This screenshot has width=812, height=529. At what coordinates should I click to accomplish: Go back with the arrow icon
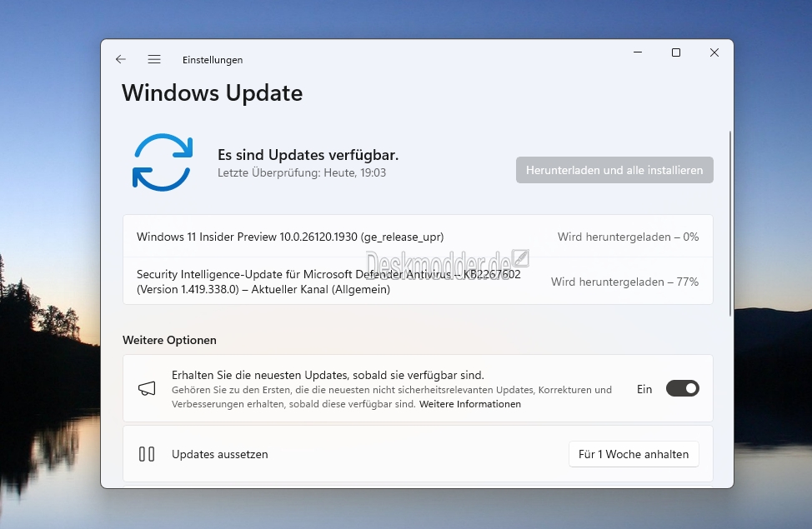click(121, 59)
